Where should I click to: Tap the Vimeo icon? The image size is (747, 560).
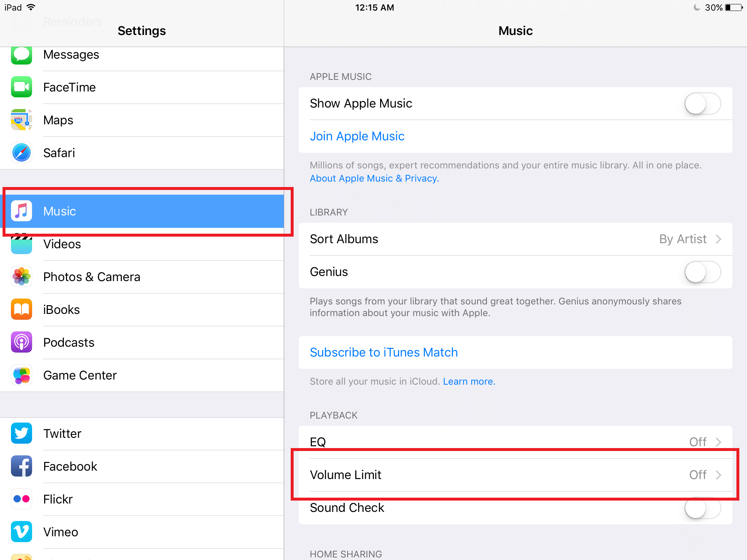[x=21, y=532]
